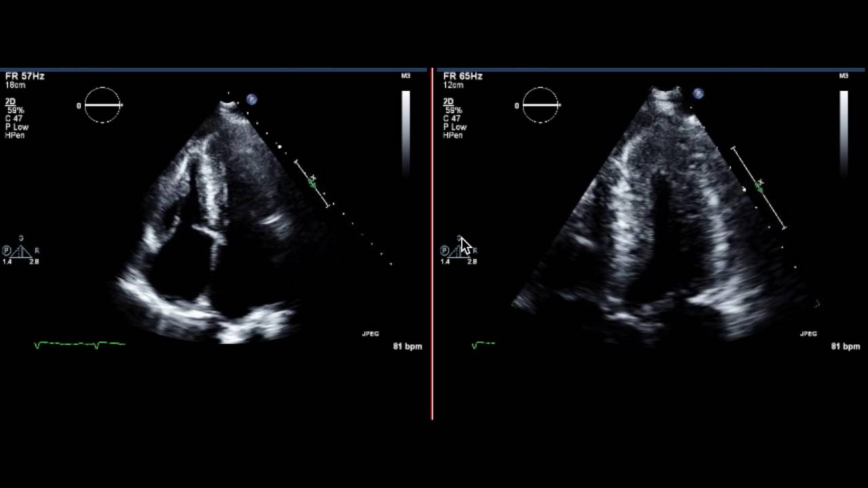The height and width of the screenshot is (488, 868).
Task: Click the "HPen" setting in right panel
Action: pos(453,136)
